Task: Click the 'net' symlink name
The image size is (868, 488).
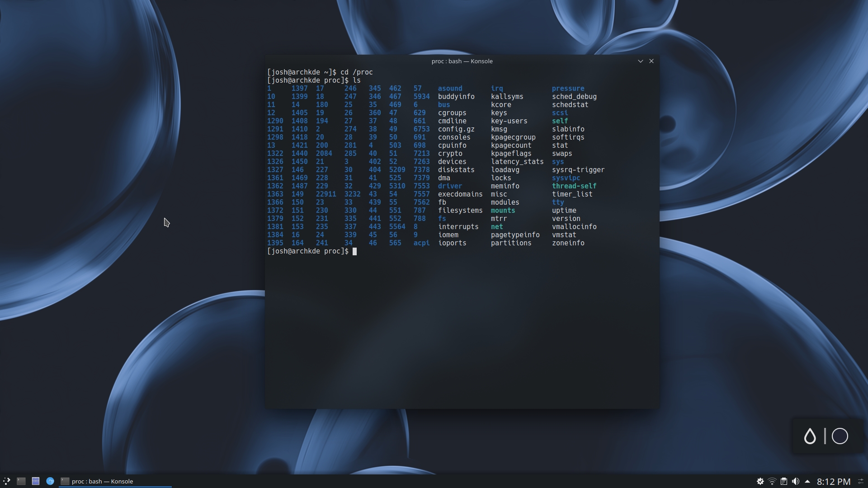Action: coord(497,227)
